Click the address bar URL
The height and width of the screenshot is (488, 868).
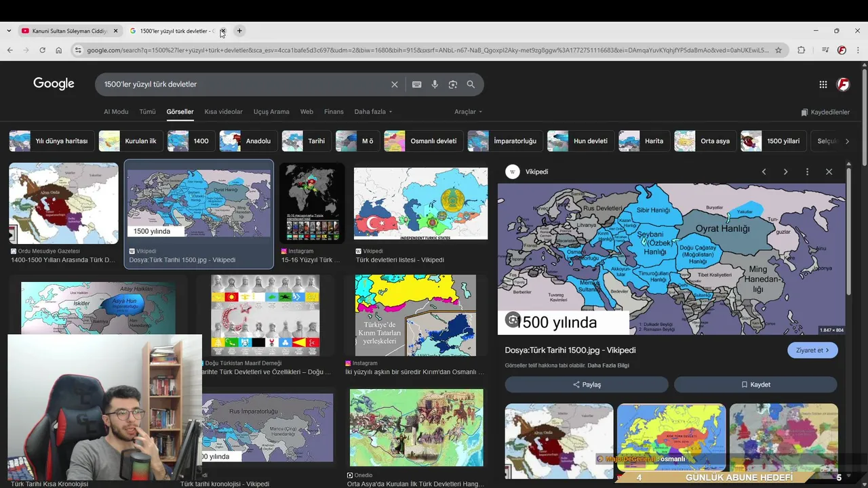click(x=427, y=50)
